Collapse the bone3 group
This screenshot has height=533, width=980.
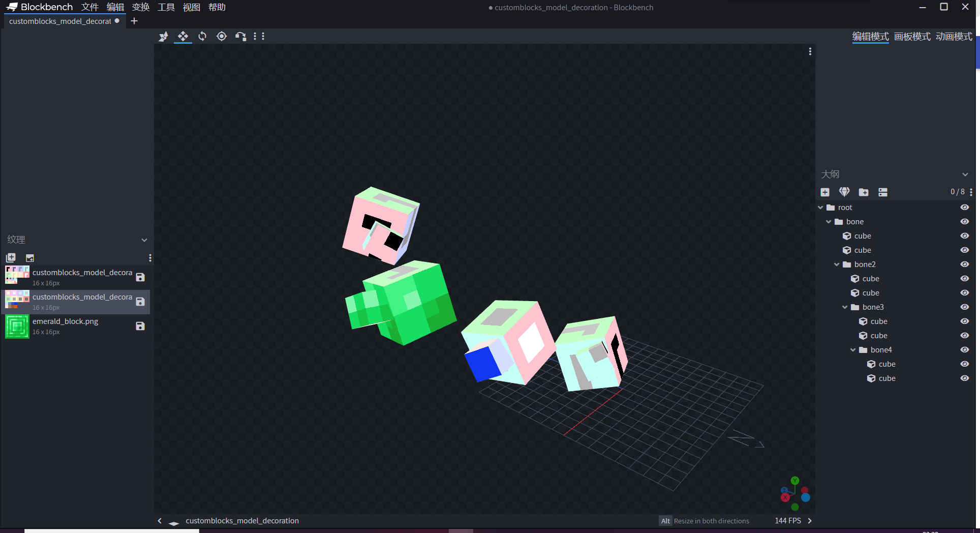tap(845, 307)
